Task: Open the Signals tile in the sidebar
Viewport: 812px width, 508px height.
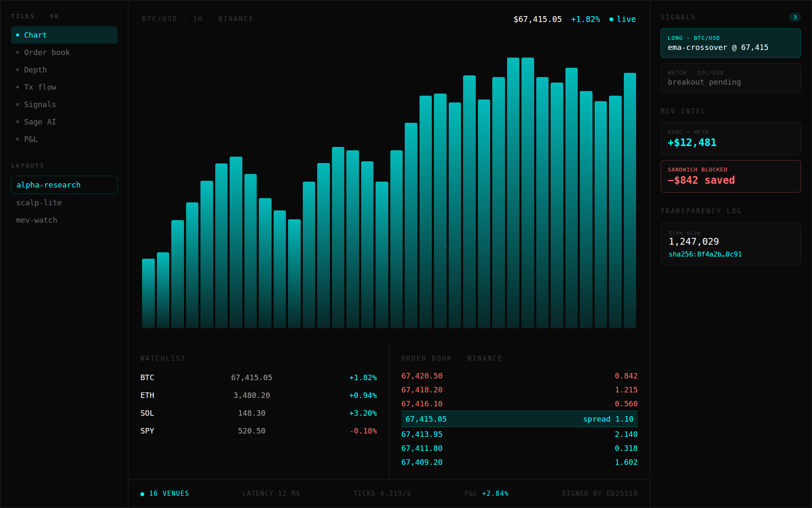Action: (x=64, y=105)
